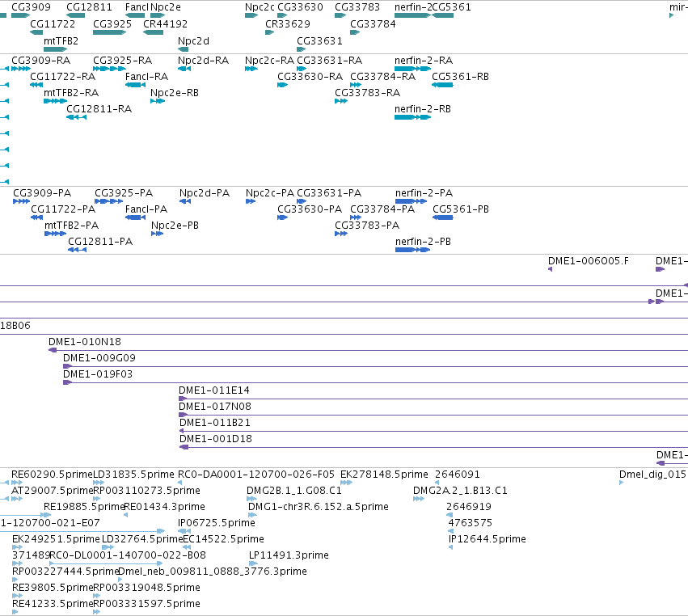Select the CG3909-PA protein
The width and height of the screenshot is (688, 616).
pyautogui.click(x=22, y=201)
